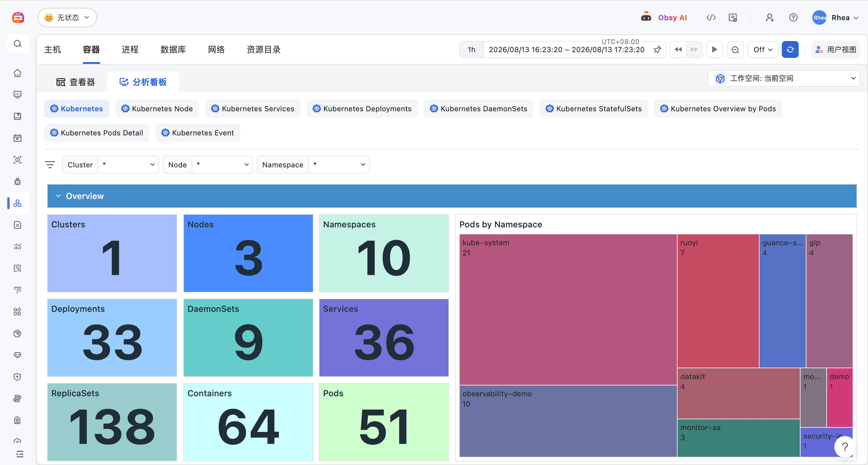Open the metrics chart icon in sidebar
The image size is (868, 465).
pyautogui.click(x=17, y=246)
